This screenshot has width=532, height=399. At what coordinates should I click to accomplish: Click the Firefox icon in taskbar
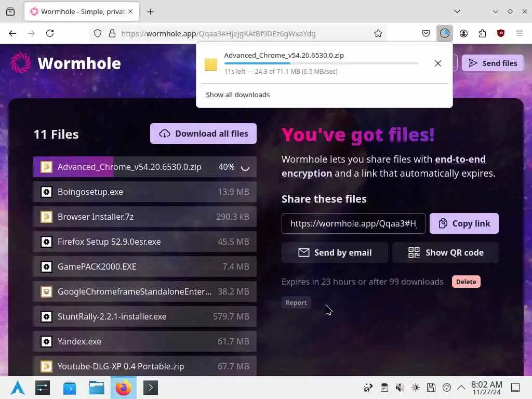[x=124, y=388]
